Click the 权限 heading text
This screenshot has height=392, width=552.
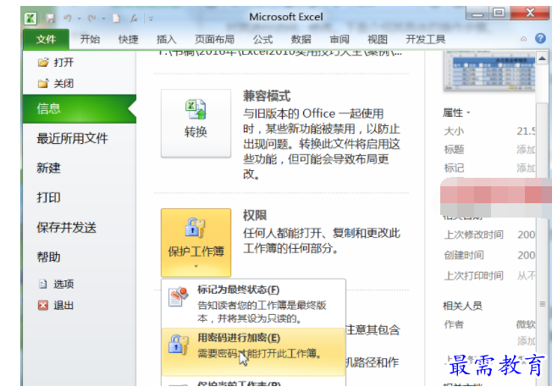(255, 215)
